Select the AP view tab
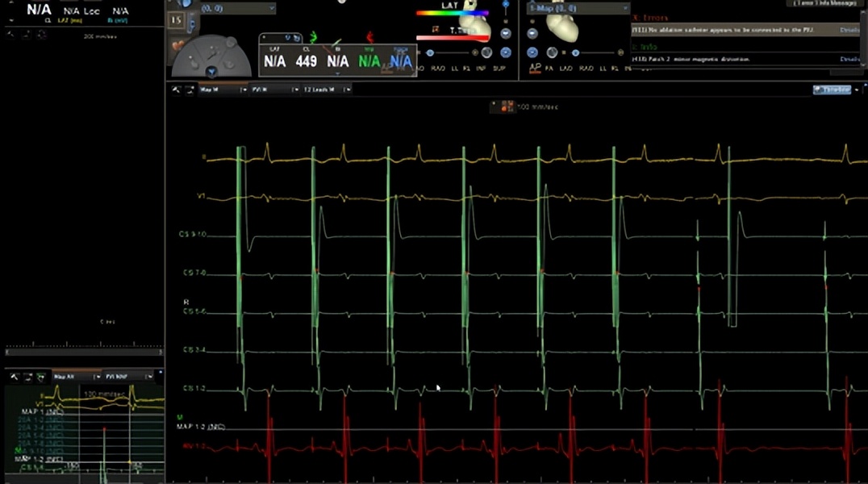Viewport: 868px width, 484px height. point(533,69)
